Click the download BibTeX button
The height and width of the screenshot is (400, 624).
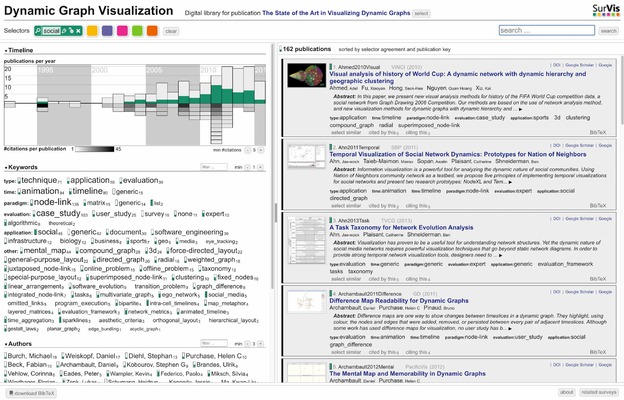31,393
